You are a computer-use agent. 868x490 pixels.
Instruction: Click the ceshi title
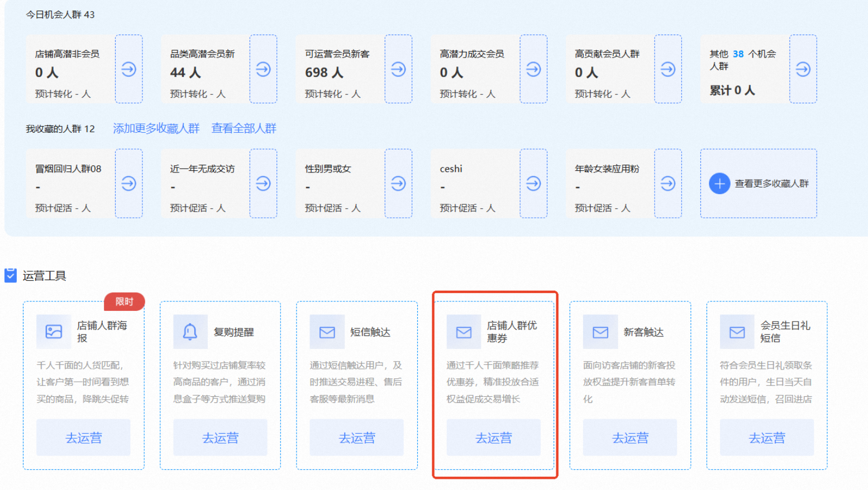pos(451,169)
